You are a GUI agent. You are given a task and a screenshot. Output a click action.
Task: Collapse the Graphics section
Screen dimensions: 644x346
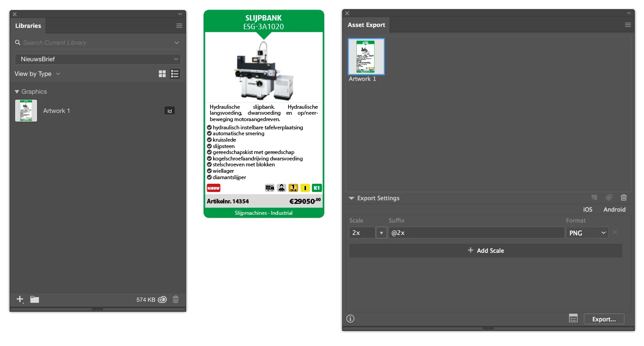click(x=17, y=92)
